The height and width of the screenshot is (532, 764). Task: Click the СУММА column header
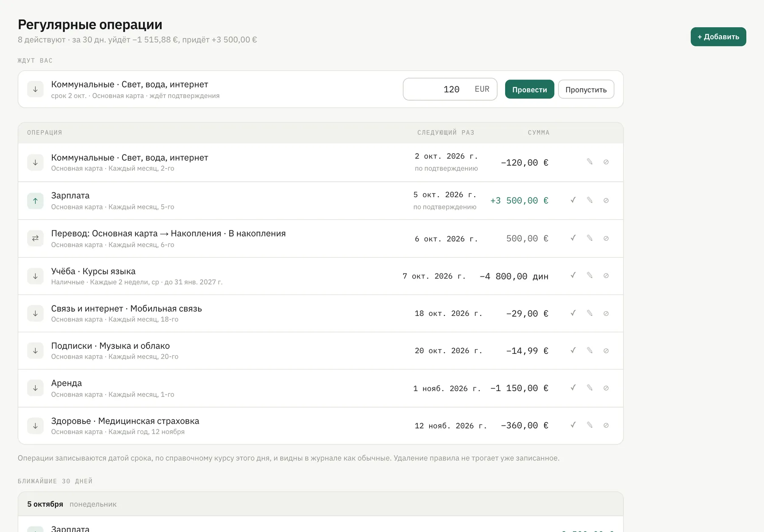539,132
